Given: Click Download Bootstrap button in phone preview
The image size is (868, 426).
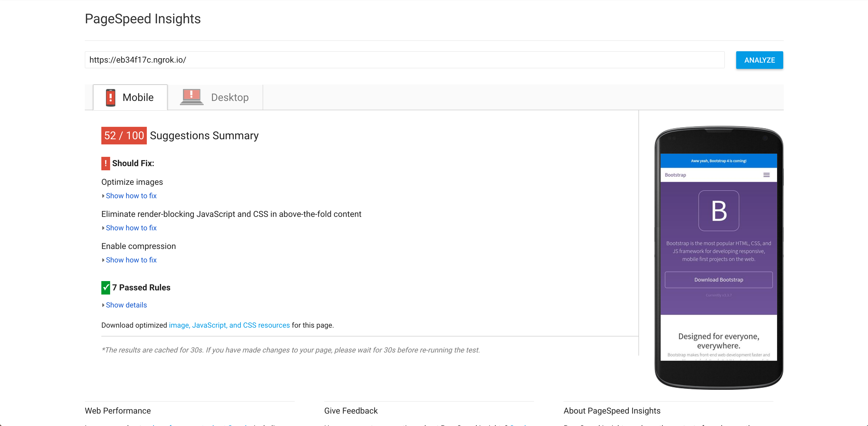Looking at the screenshot, I should point(718,280).
